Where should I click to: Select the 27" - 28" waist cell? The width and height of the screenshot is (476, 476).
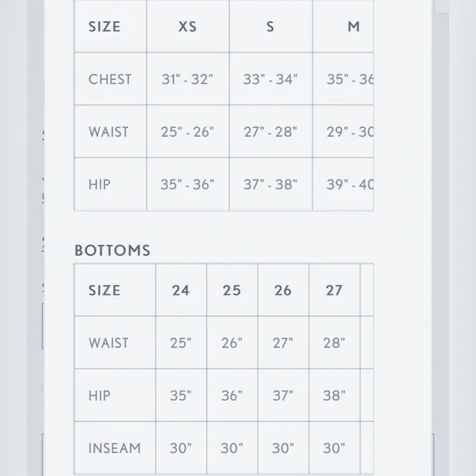click(270, 132)
